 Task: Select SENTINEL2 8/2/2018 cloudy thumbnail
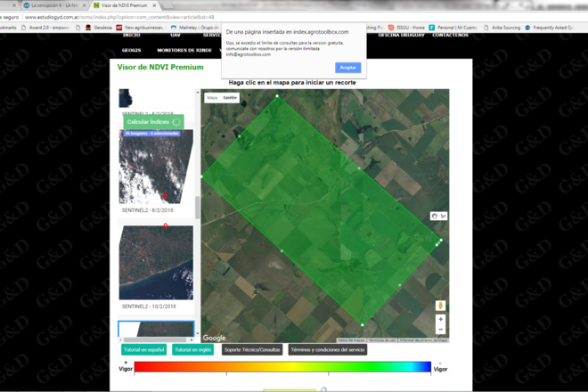[x=156, y=171]
